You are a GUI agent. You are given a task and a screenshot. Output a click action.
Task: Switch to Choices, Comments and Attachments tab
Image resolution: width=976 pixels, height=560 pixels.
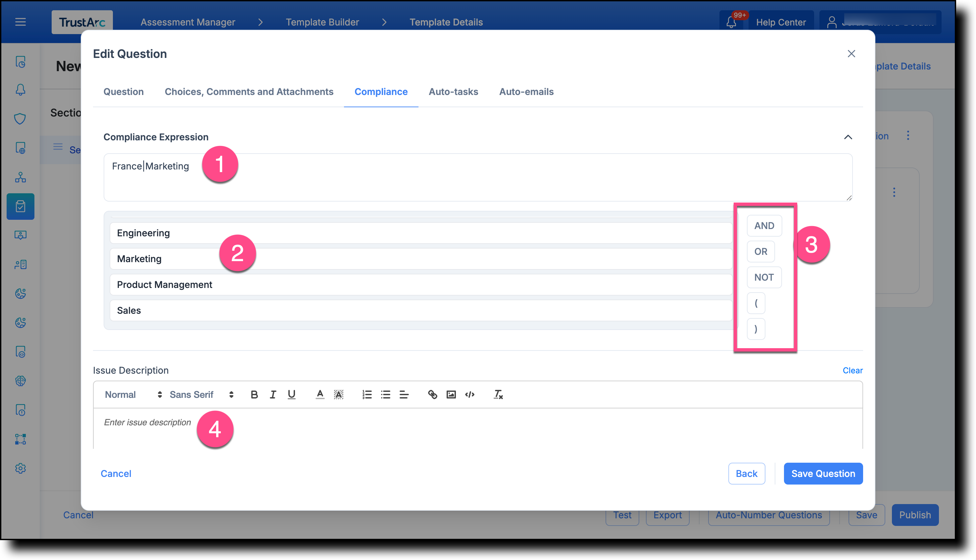tap(249, 92)
